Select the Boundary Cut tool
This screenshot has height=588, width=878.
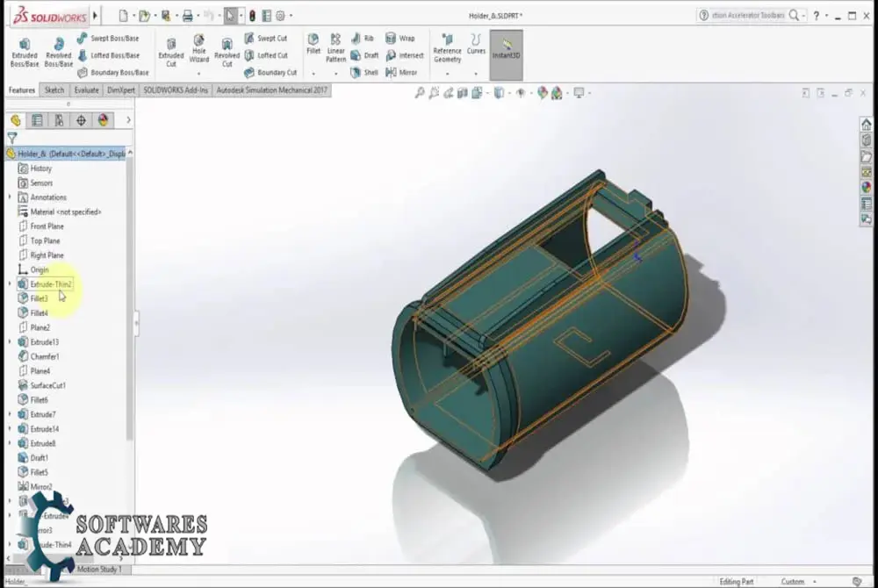[270, 73]
